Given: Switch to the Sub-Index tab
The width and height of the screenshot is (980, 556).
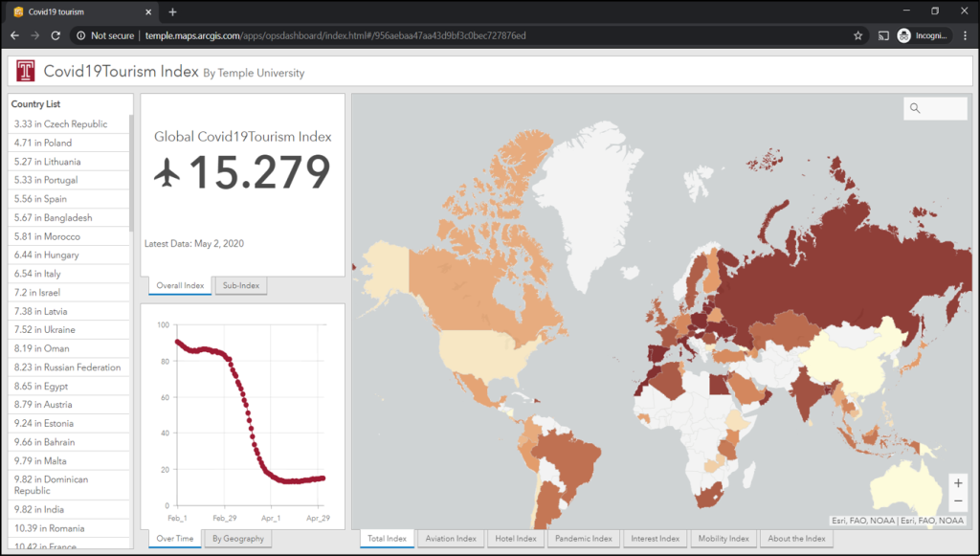Looking at the screenshot, I should click(241, 285).
